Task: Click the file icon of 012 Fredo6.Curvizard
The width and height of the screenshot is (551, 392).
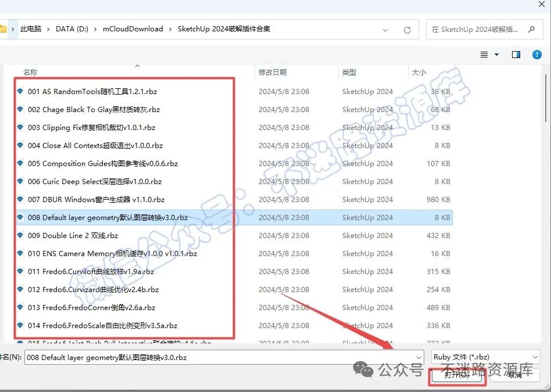Action: (20, 289)
